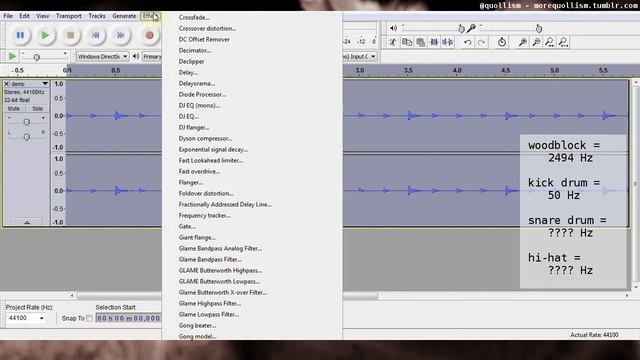Click the device toolbar speaker icon
This screenshot has height=360, width=640.
[x=136, y=56]
